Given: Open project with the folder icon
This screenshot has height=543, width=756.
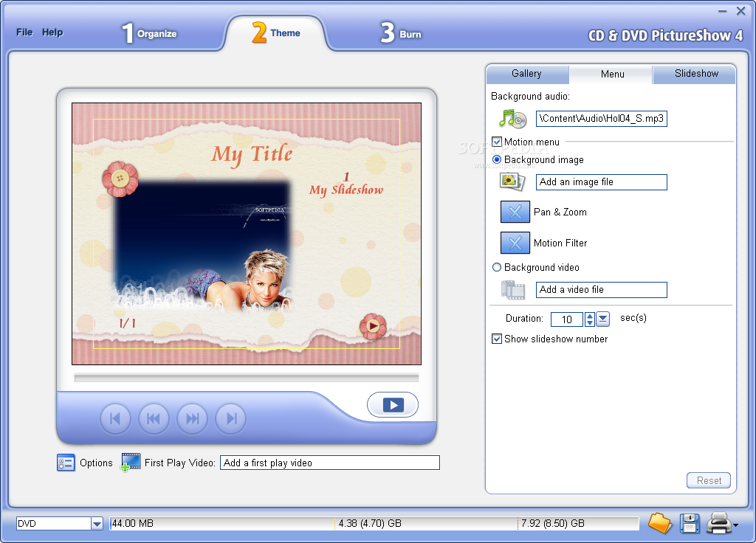Looking at the screenshot, I should point(659,523).
